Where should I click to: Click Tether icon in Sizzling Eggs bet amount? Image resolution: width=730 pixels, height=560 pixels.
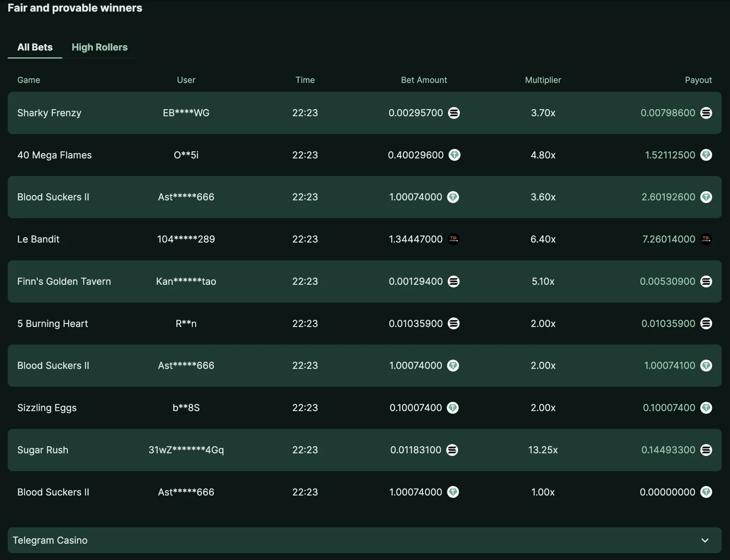[x=453, y=408]
